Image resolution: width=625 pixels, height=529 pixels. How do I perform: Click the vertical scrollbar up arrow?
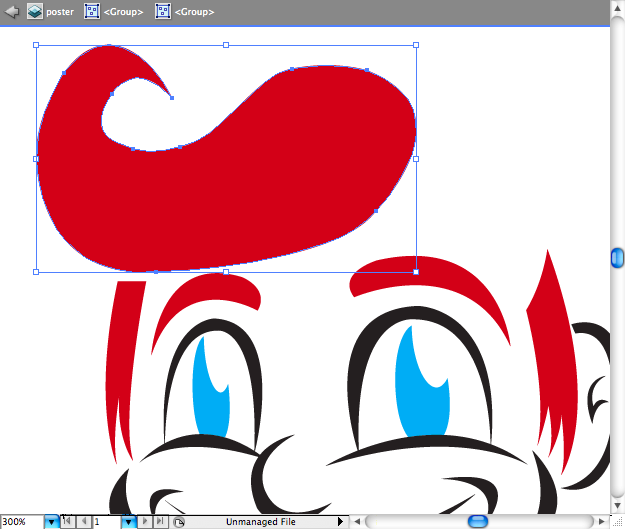617,8
